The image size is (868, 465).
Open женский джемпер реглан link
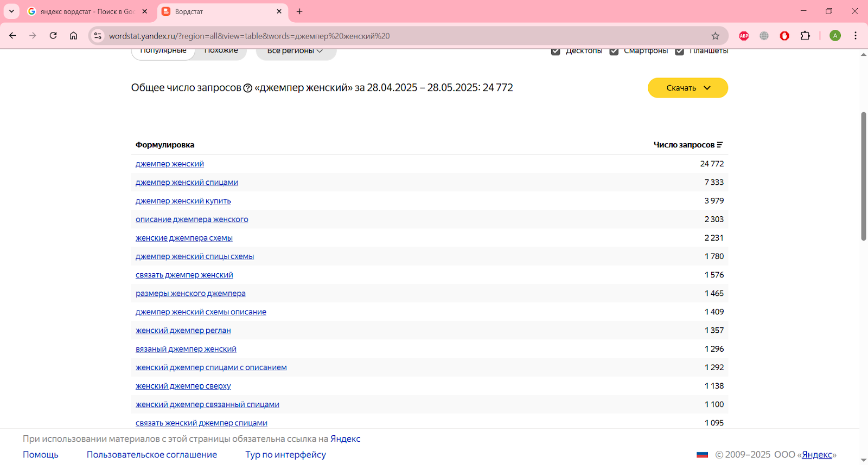point(183,330)
